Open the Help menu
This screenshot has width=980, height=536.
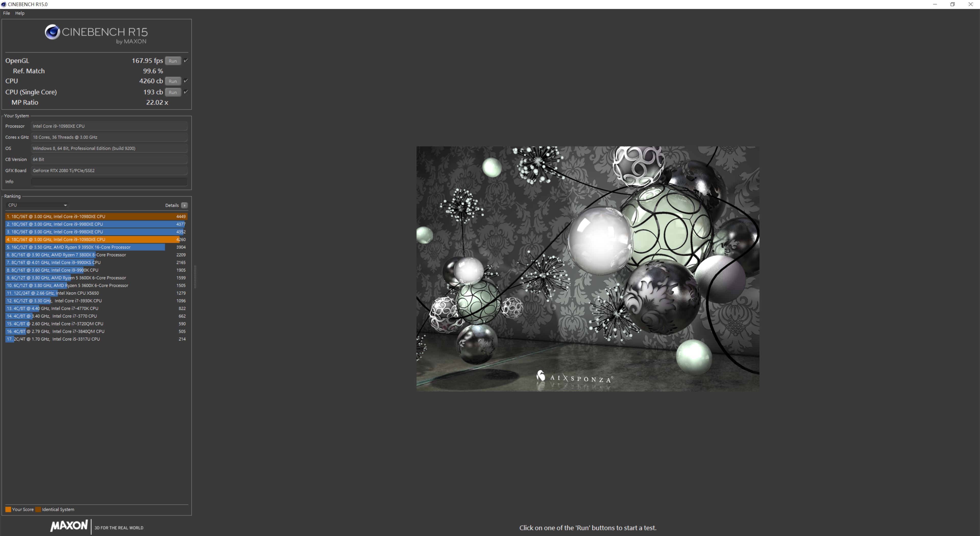(20, 13)
